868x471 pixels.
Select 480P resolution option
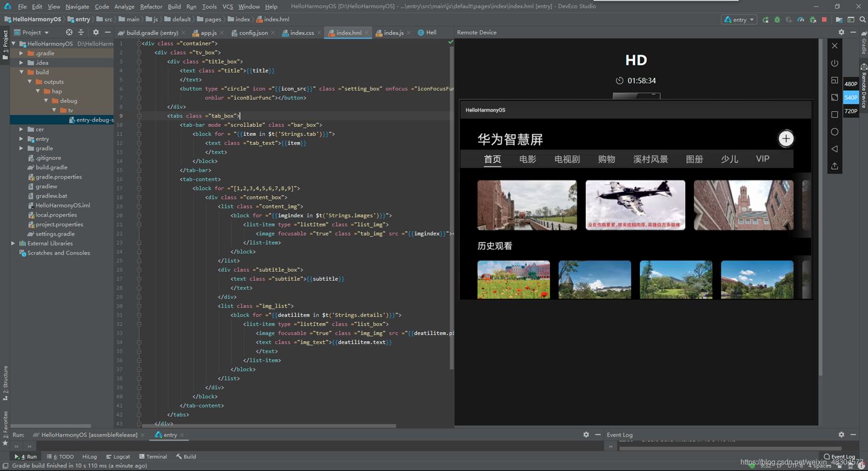[x=851, y=84]
